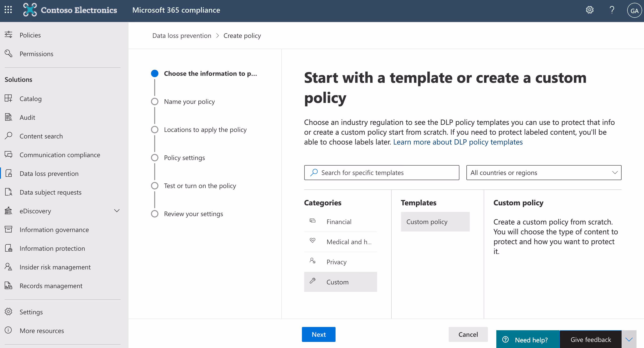Click the Audit icon in sidebar
This screenshot has width=644, height=348.
(8, 117)
